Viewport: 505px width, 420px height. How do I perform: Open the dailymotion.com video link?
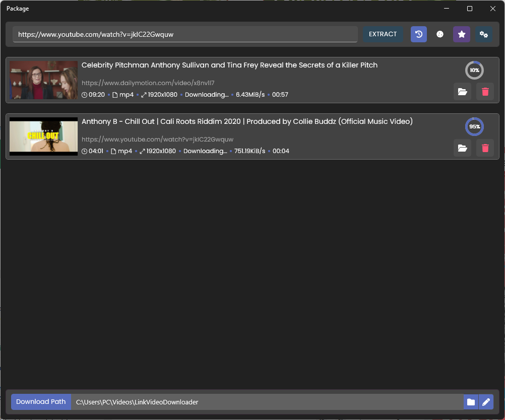pyautogui.click(x=148, y=83)
